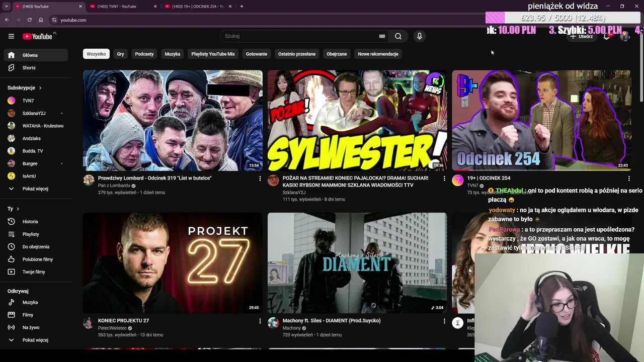Image resolution: width=644 pixels, height=362 pixels.
Task: Open Muzyka under Odkrywaj
Action: click(x=35, y=303)
